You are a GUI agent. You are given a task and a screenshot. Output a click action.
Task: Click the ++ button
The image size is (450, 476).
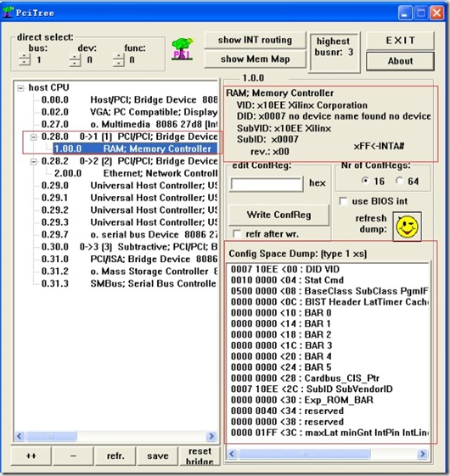pyautogui.click(x=31, y=456)
